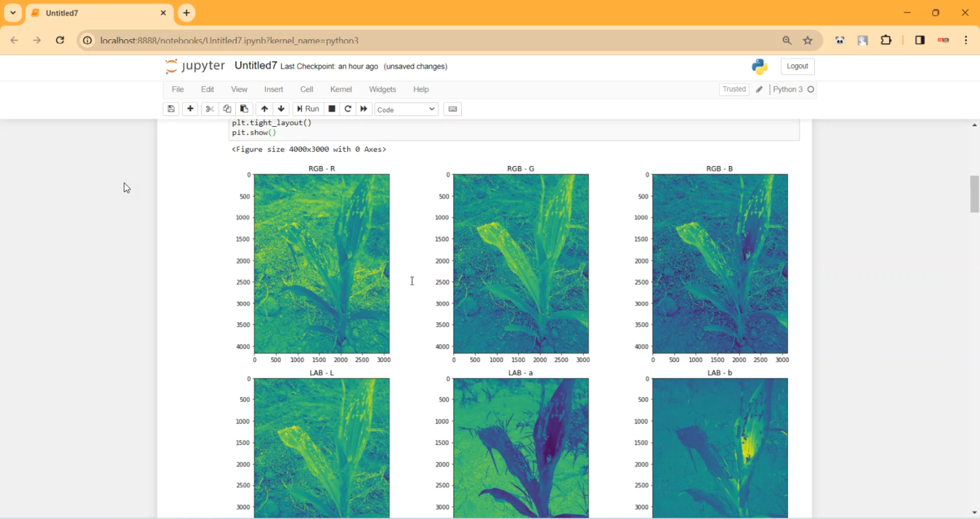The image size is (980, 519).
Task: Click the Untitled7 notebook title
Action: 255,65
